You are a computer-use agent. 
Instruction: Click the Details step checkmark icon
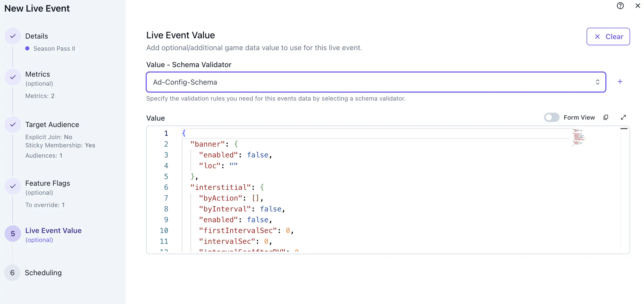point(13,36)
